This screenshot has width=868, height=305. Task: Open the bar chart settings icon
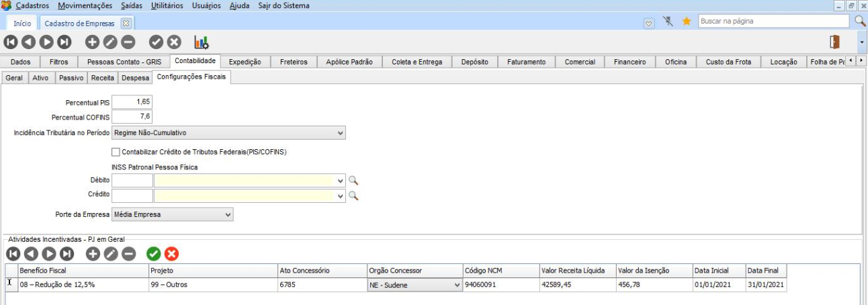pos(202,42)
